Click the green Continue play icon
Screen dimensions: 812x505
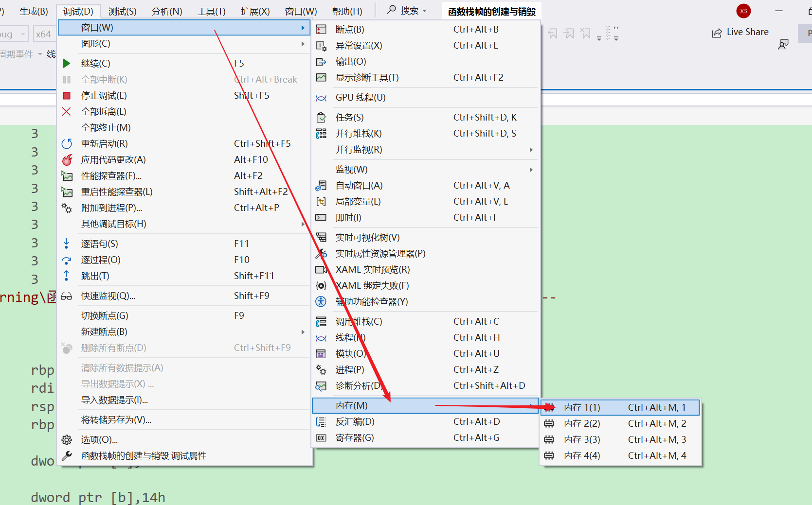click(67, 63)
